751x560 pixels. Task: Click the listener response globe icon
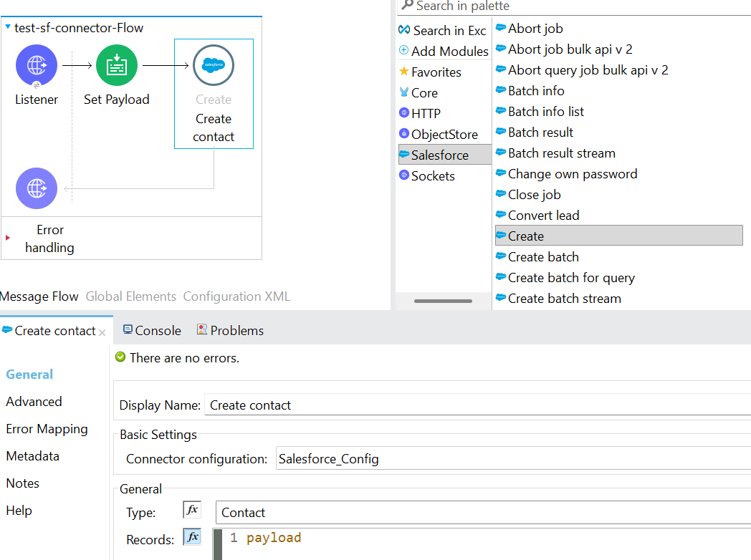coord(37,188)
